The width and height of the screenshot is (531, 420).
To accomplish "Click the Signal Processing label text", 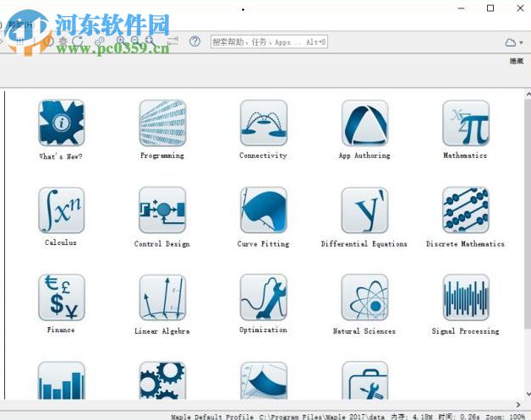I will coord(465,331).
